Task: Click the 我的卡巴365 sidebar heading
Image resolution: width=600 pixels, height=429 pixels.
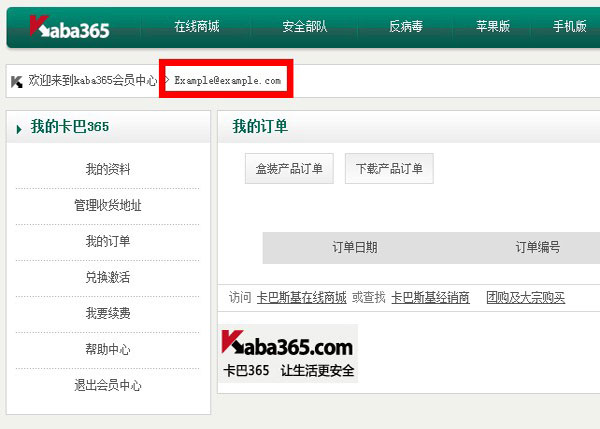Action: pos(70,127)
